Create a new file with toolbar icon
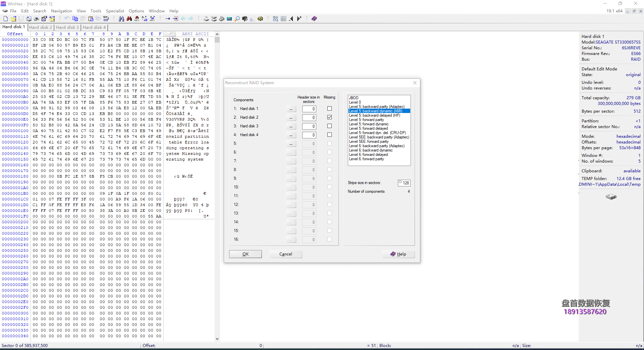This screenshot has height=350, width=644. (x=6, y=19)
